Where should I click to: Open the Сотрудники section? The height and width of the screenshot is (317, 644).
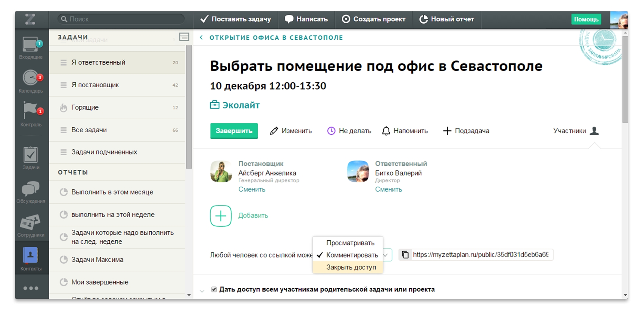(x=31, y=226)
